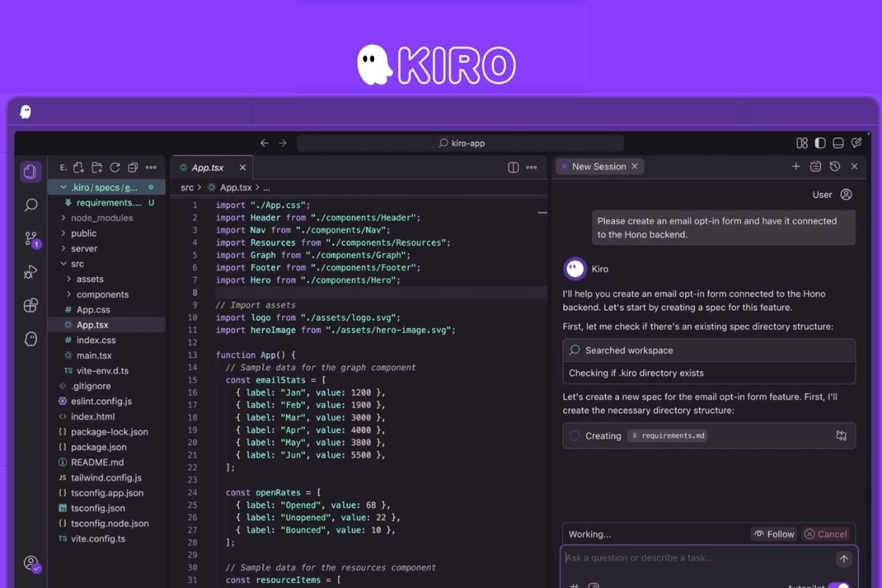This screenshot has width=882, height=588.
Task: Click the diff icon on Creating requirements.md row
Action: coord(842,436)
